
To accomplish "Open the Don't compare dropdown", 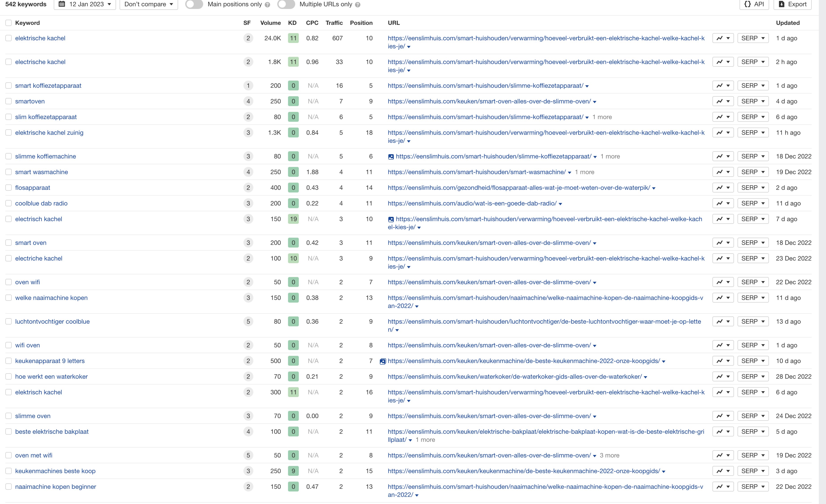I will pos(149,4).
